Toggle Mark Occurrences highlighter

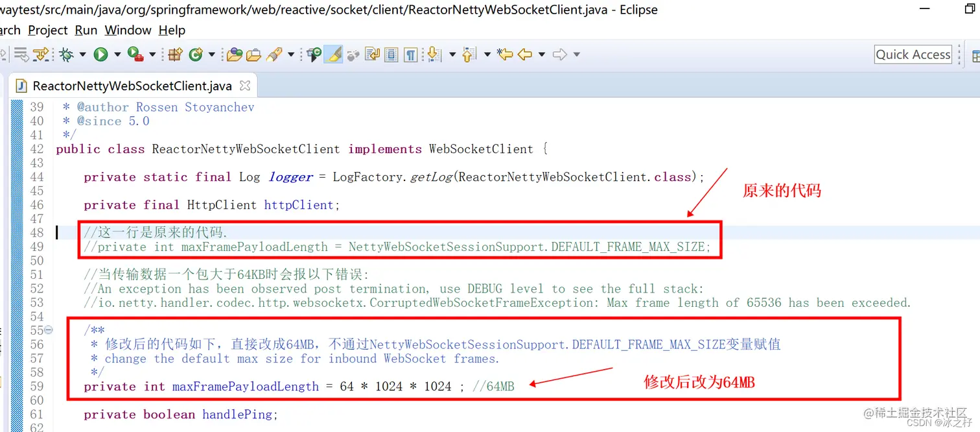tap(333, 54)
